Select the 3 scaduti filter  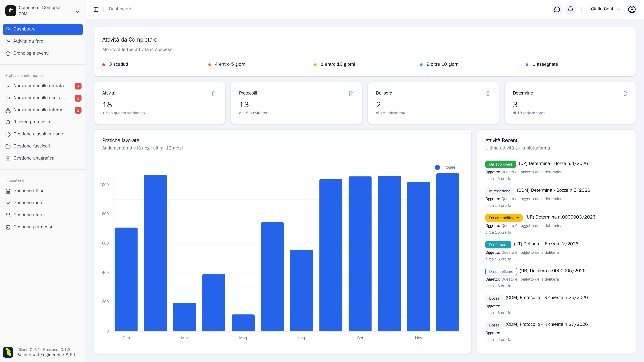[115, 64]
